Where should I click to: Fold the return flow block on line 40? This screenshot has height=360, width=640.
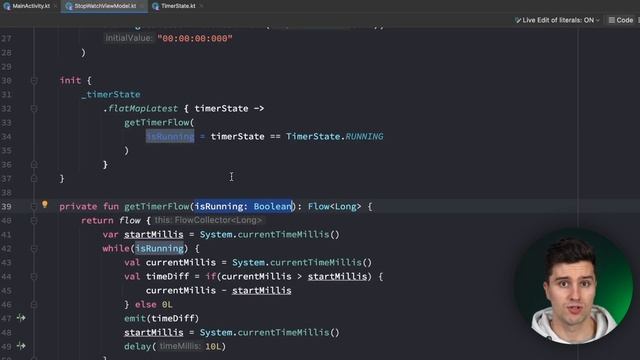[x=34, y=221]
